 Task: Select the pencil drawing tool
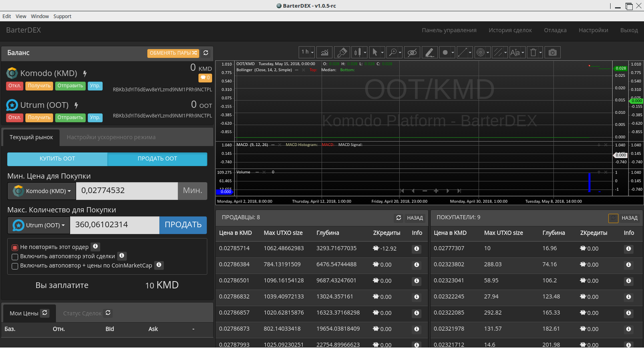[x=429, y=52]
